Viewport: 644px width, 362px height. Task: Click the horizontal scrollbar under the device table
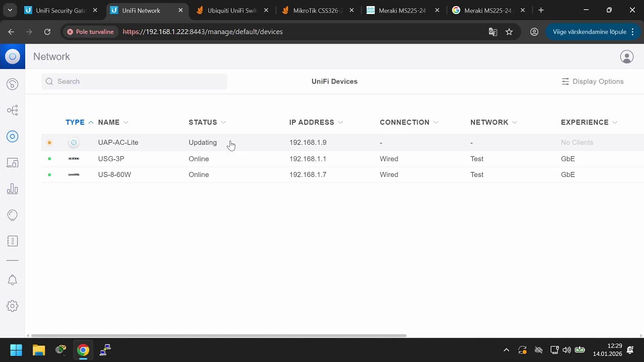(219, 336)
